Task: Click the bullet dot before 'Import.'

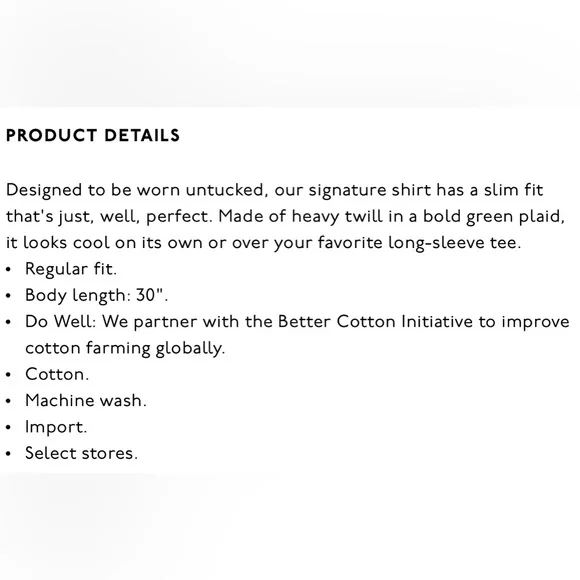Action: (x=9, y=428)
